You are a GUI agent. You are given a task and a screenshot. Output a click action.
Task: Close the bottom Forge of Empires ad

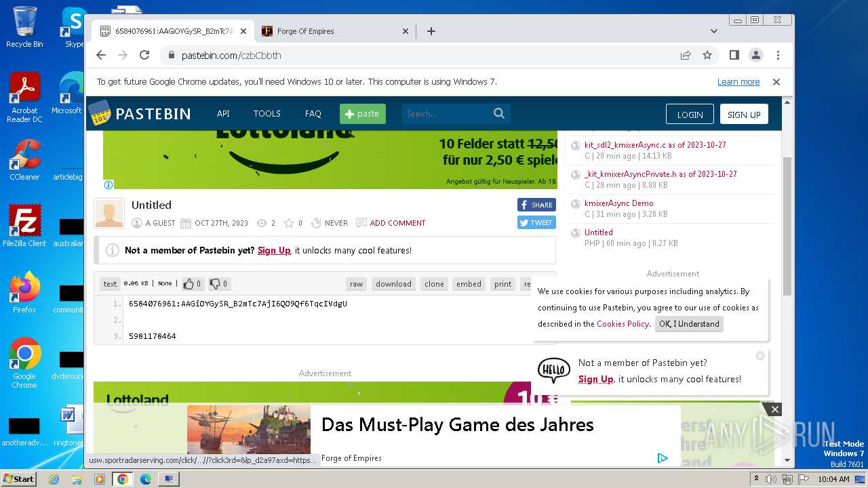[x=774, y=409]
